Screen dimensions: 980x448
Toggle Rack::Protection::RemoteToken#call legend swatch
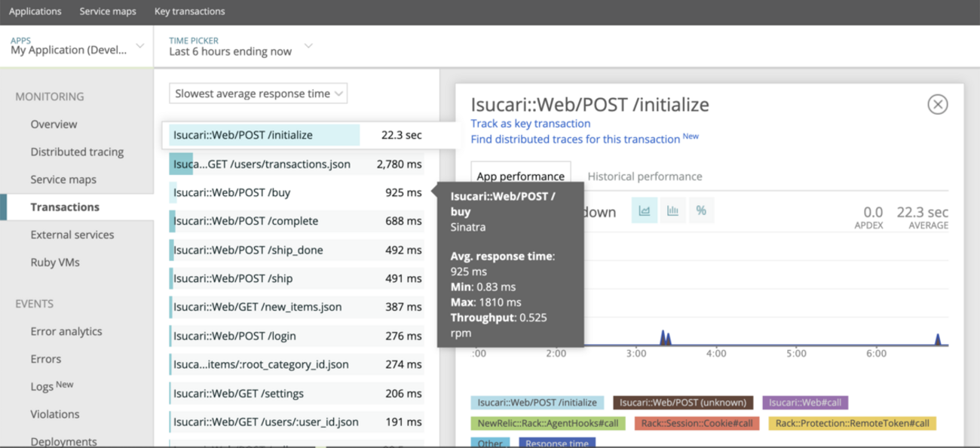pyautogui.click(x=852, y=423)
